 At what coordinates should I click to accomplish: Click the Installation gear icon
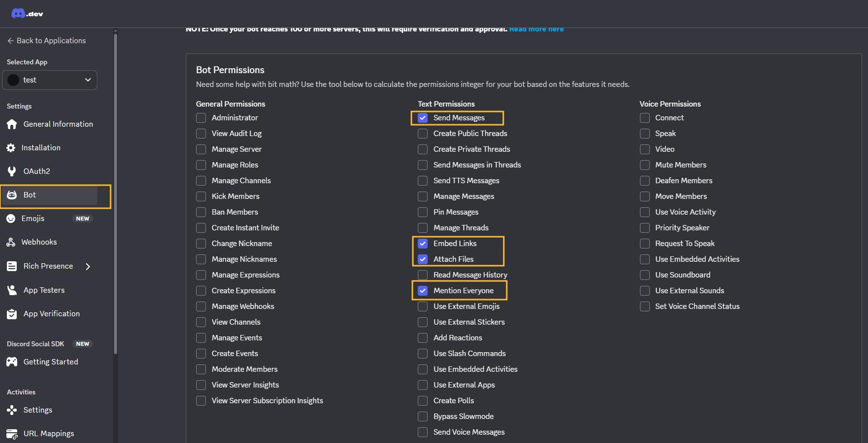click(11, 148)
